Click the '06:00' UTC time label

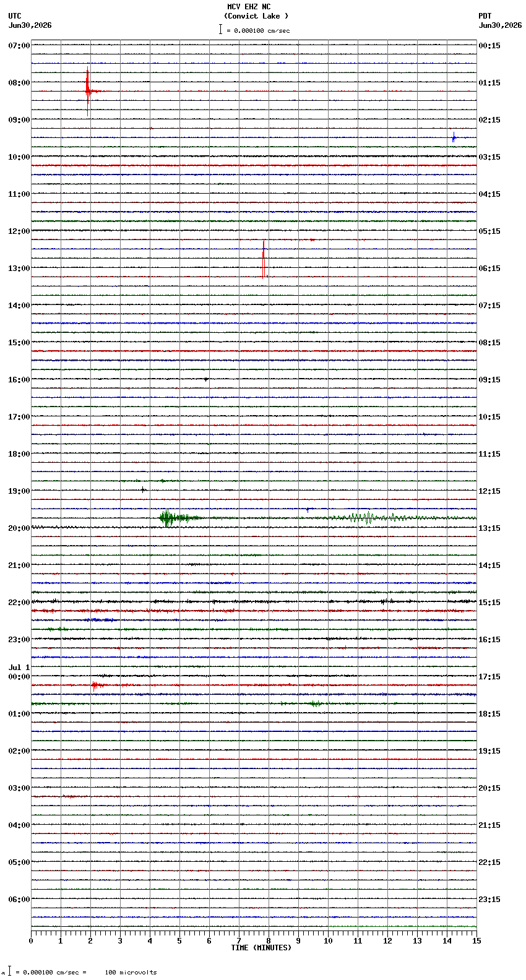[x=19, y=900]
